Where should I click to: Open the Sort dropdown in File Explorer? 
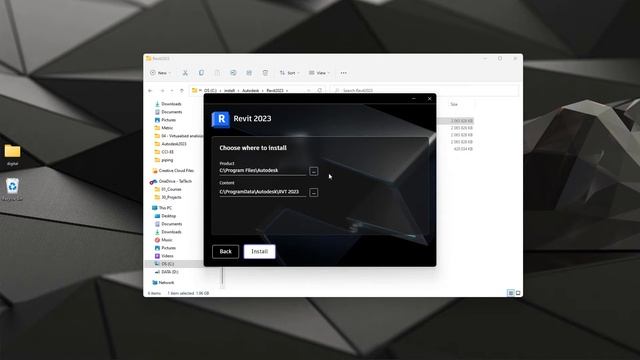click(x=289, y=73)
